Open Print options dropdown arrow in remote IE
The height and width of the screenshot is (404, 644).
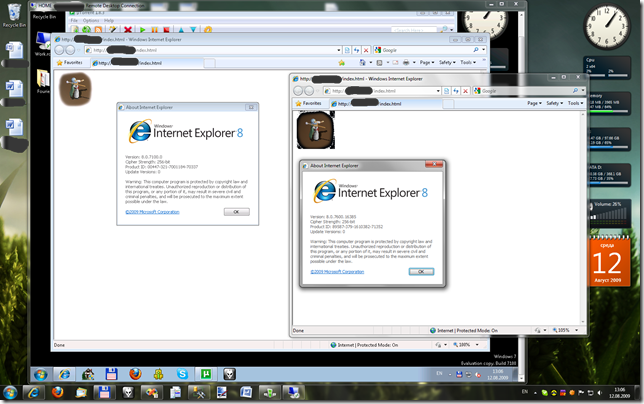pos(414,62)
